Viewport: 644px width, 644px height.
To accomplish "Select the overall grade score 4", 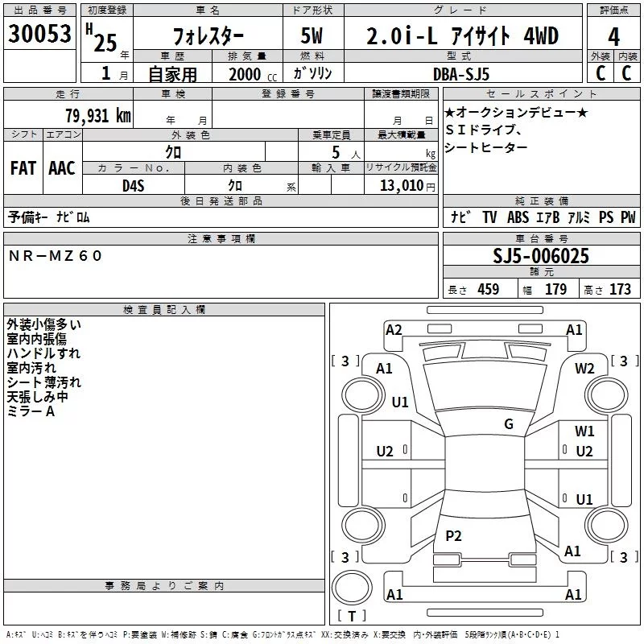I will pos(613,37).
